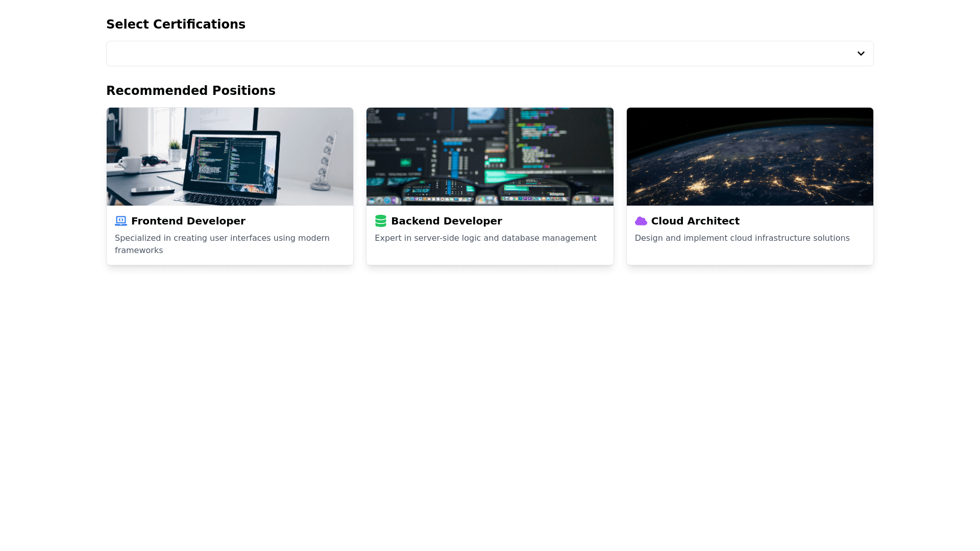This screenshot has width=980, height=551.
Task: Click the Recommended Positions heading
Action: coord(190,91)
